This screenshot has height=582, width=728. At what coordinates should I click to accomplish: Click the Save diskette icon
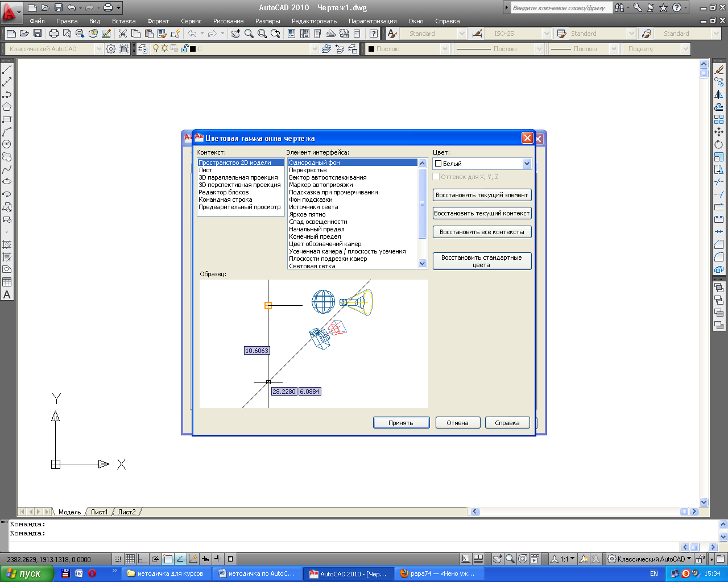pos(38,34)
